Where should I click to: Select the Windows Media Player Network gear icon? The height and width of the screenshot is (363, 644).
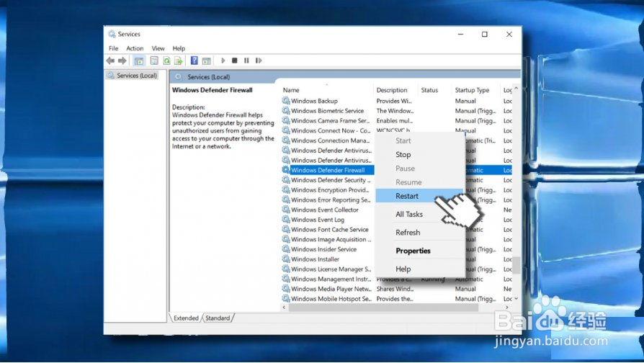(286, 289)
